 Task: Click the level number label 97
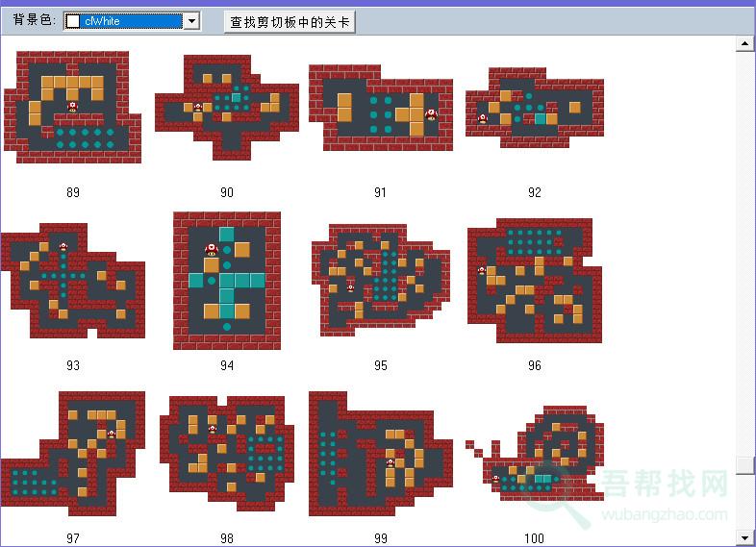pyautogui.click(x=73, y=537)
